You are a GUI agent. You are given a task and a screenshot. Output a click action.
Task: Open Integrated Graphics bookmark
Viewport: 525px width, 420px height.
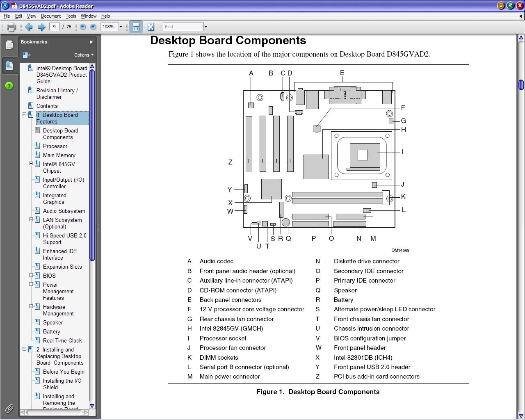click(x=55, y=199)
